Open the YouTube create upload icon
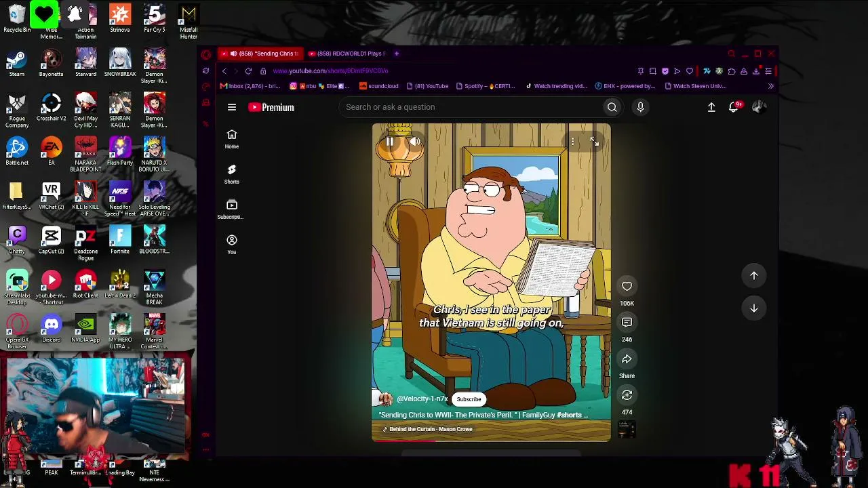This screenshot has width=868, height=488. point(711,107)
